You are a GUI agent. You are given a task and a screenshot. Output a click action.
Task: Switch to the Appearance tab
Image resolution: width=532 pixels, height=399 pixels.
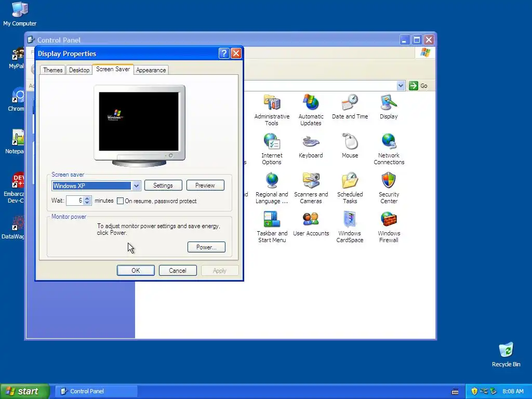(x=151, y=70)
